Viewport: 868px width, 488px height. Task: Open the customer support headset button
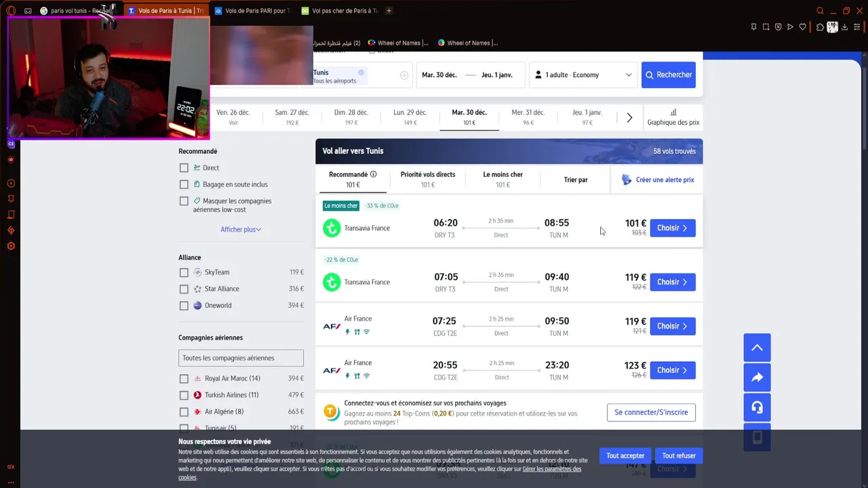pyautogui.click(x=757, y=407)
